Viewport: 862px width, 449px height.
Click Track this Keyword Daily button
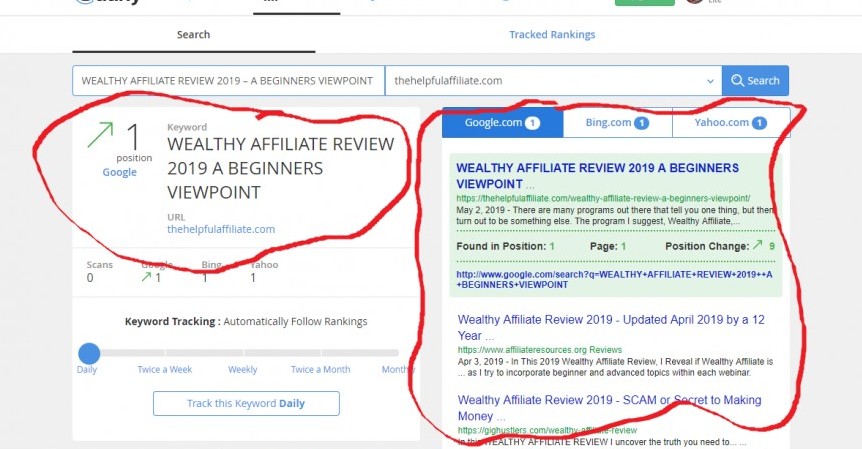click(x=246, y=403)
